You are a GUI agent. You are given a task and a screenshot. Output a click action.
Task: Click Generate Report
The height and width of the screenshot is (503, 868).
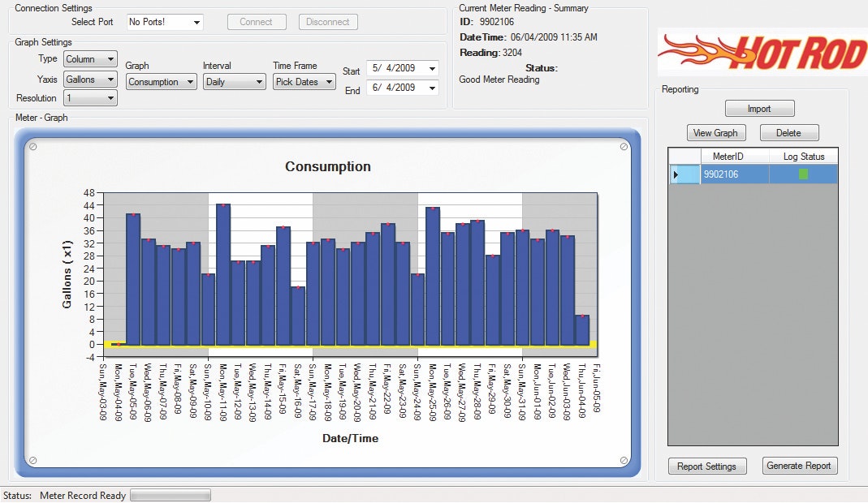click(x=800, y=466)
